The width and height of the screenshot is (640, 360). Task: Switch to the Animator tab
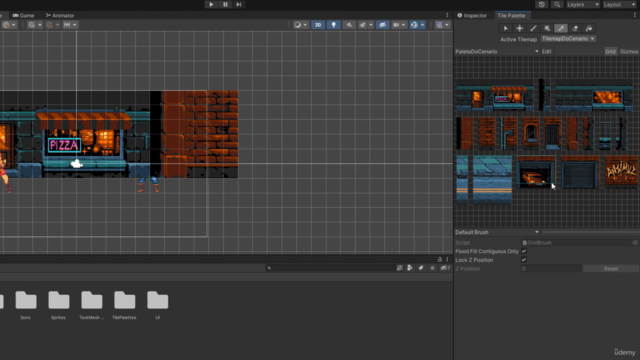[x=60, y=16]
